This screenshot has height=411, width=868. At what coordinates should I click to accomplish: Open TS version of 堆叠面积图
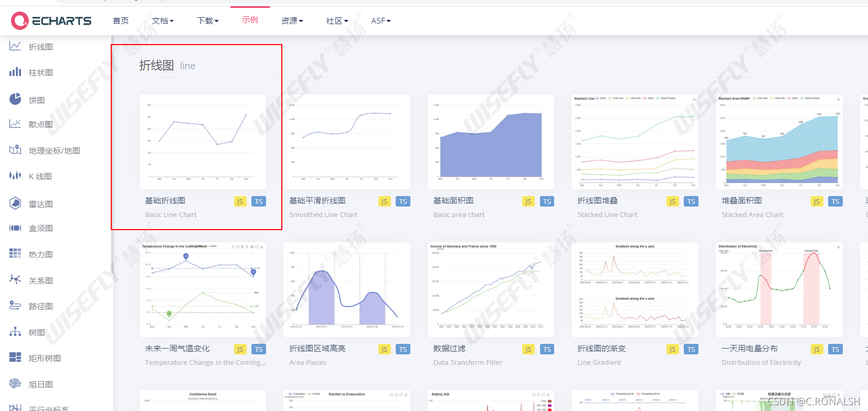click(x=835, y=201)
